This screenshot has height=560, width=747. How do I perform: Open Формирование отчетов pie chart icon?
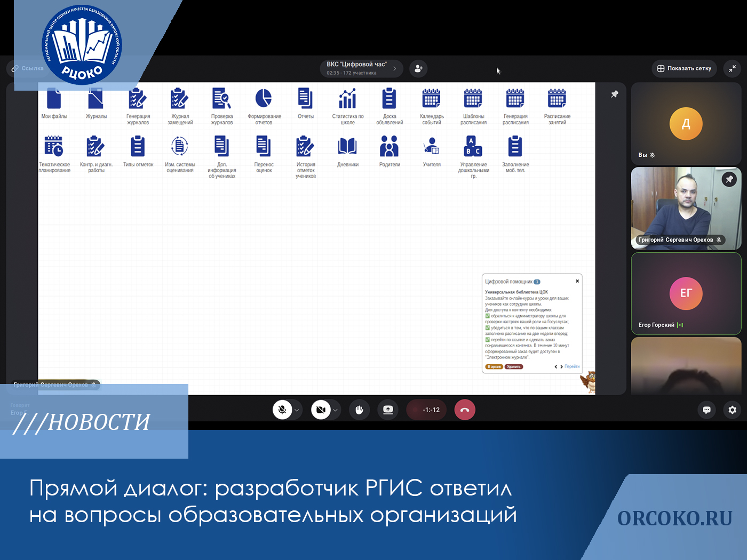(x=264, y=99)
